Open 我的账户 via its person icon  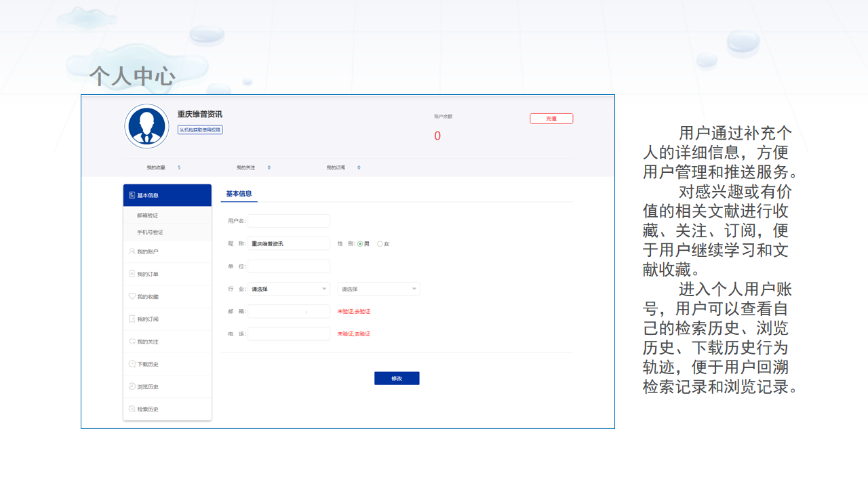(x=132, y=251)
